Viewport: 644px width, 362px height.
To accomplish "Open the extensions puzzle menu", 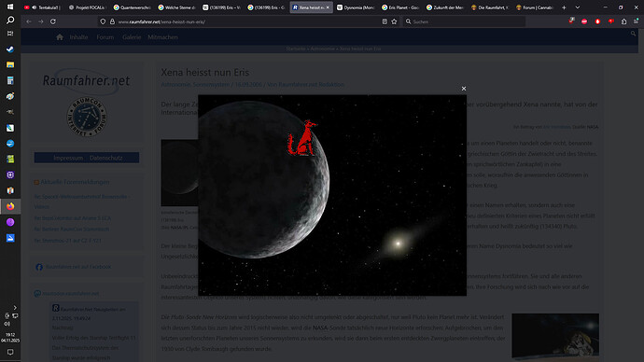I will click(623, 21).
